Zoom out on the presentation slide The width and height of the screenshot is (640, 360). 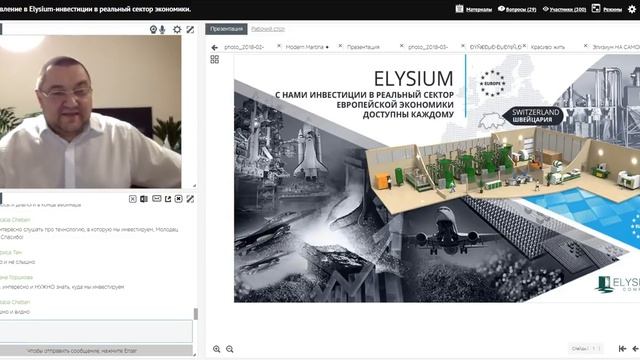coord(230,349)
